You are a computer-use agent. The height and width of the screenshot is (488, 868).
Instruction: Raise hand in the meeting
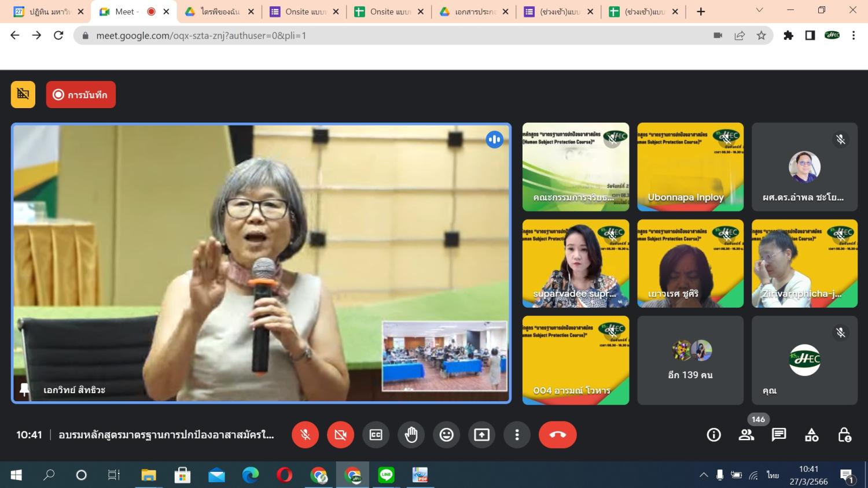(x=411, y=435)
